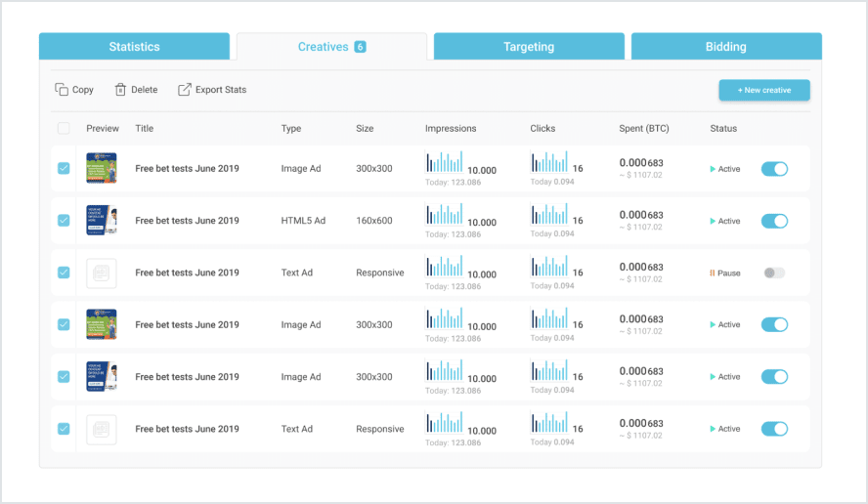Viewport: 868px width, 504px height.
Task: Click the Size column header
Action: [365, 128]
